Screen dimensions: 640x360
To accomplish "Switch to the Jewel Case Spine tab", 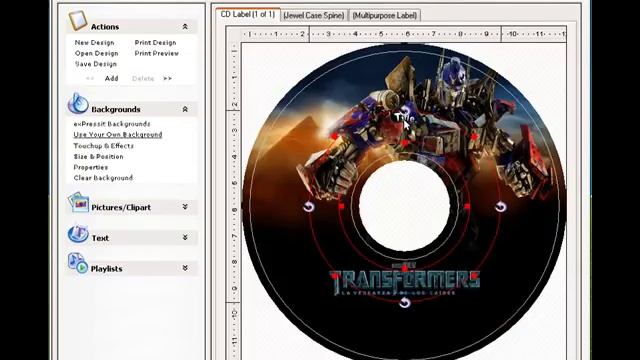I will (313, 16).
